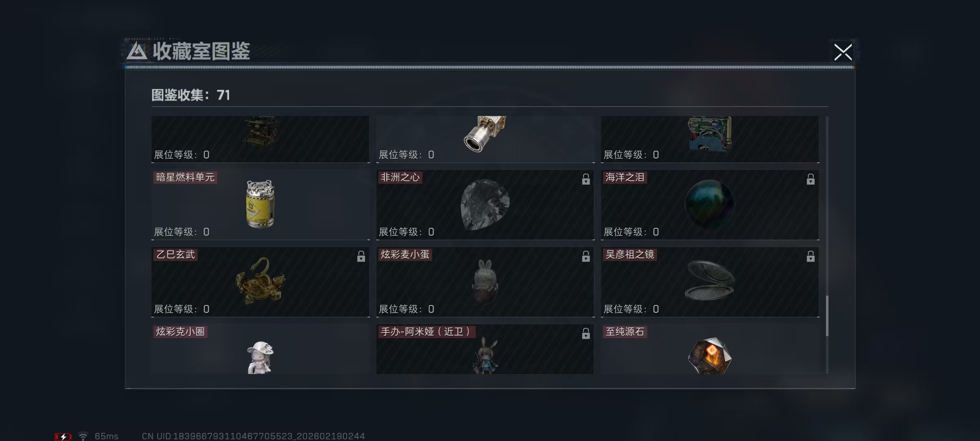980x441 pixels.
Task: Open the 乙巳玄武 golden turtle figure
Action: tap(261, 281)
